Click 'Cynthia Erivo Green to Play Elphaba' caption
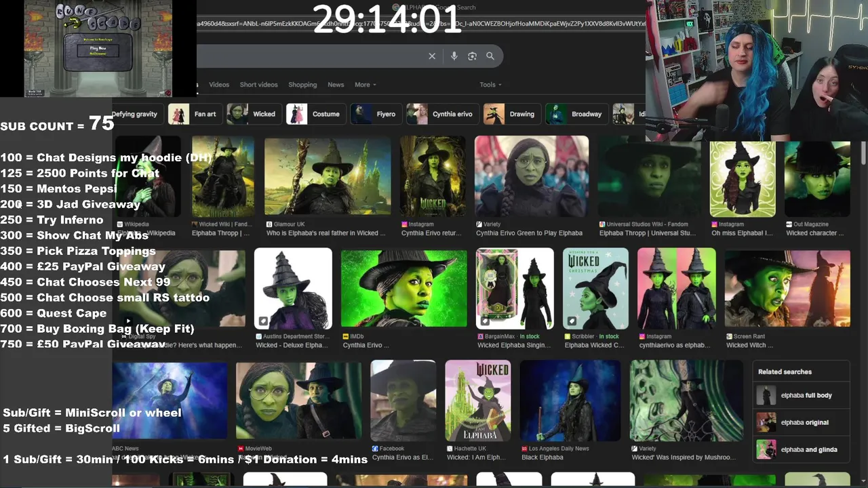The height and width of the screenshot is (488, 868). [529, 233]
